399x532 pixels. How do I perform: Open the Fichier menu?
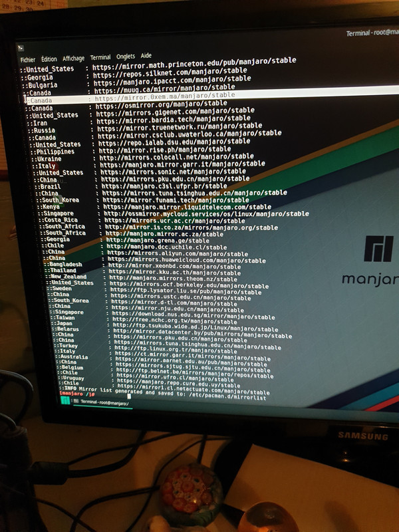[27, 60]
